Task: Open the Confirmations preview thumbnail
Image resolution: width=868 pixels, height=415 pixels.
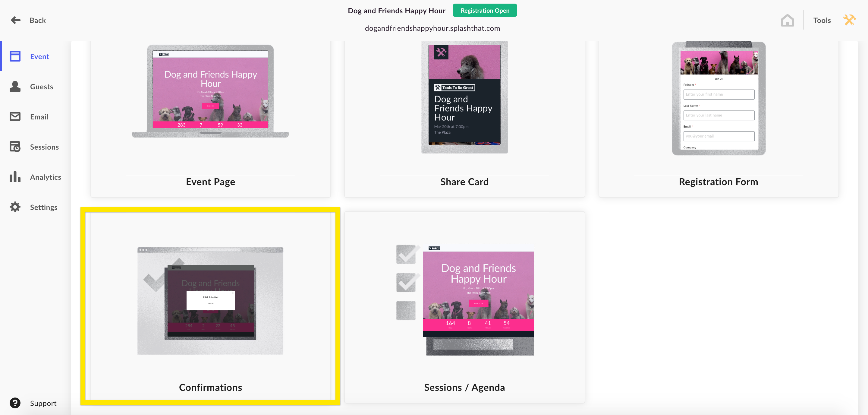Action: coord(210,301)
